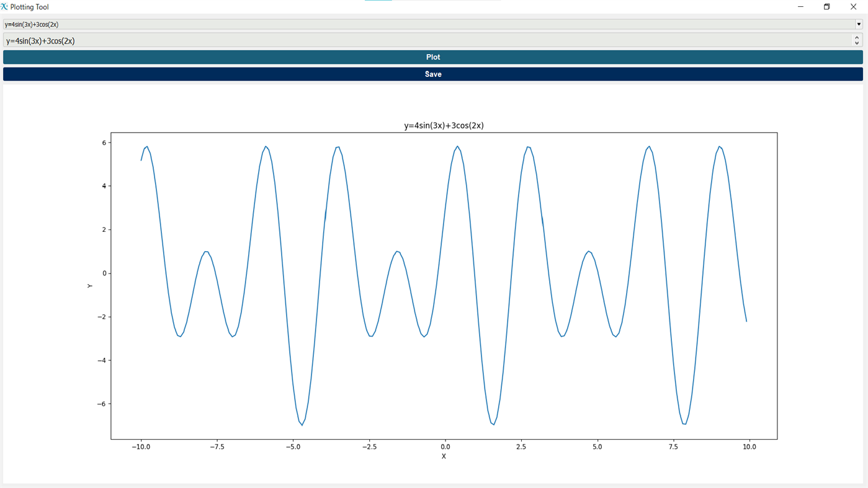Click the teal indicator strip at top center
This screenshot has height=488, width=868.
tap(378, 1)
